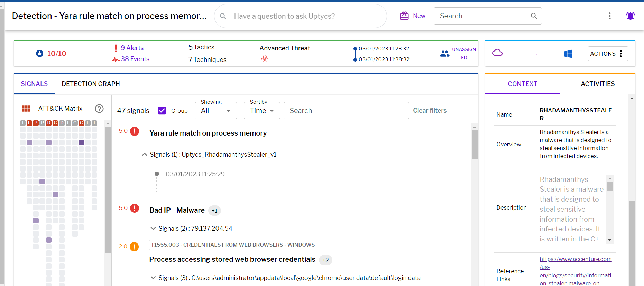The image size is (644, 286).
Task: Expand the +1 badge on Bad IP - Malware
Action: click(215, 211)
